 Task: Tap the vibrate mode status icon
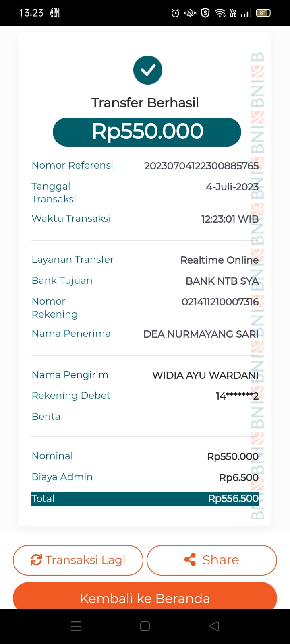click(190, 13)
